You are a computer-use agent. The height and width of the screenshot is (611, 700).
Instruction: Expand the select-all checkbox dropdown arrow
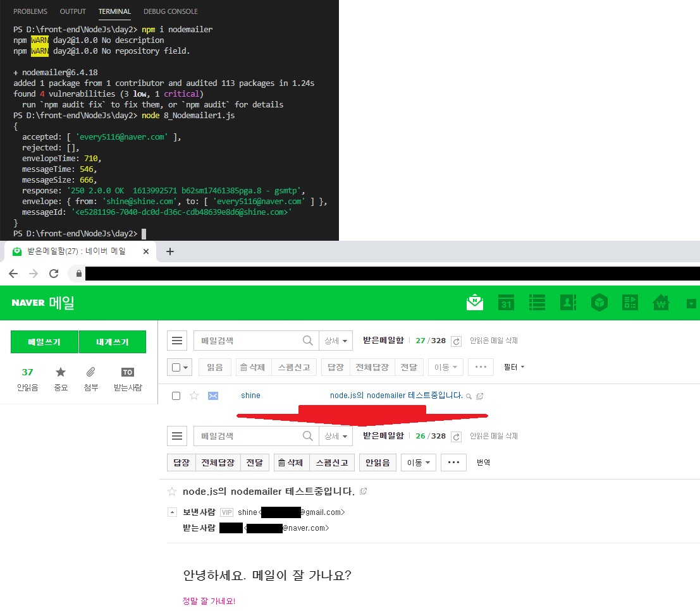[185, 368]
